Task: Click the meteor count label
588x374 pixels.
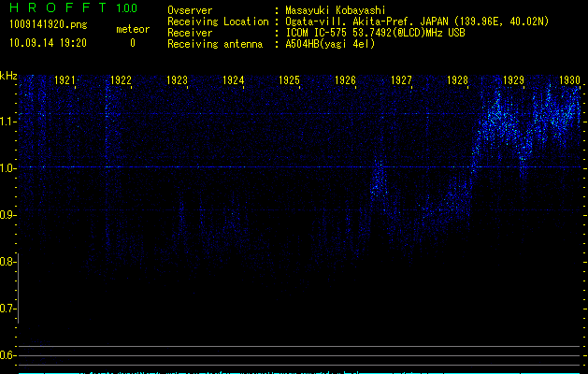Action: click(x=133, y=29)
